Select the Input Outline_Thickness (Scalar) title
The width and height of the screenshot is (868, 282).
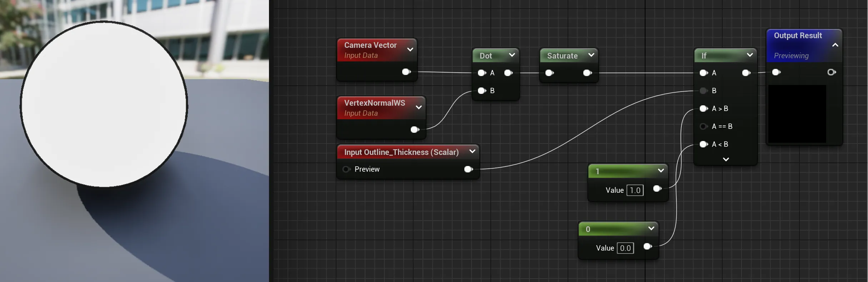coord(401,152)
